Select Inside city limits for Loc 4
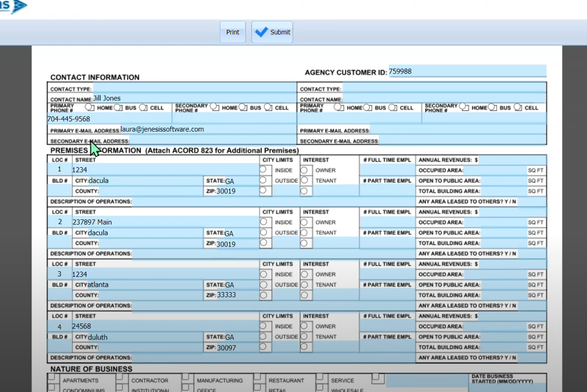Viewport: 587px width, 392px height. click(x=264, y=326)
